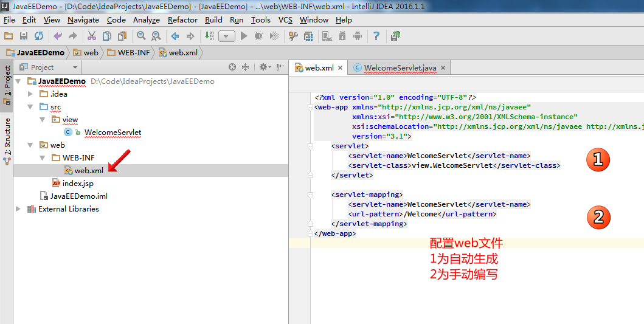Image resolution: width=644 pixels, height=324 pixels.
Task: Click the Collapse All icon in Project panel
Action: [246, 67]
